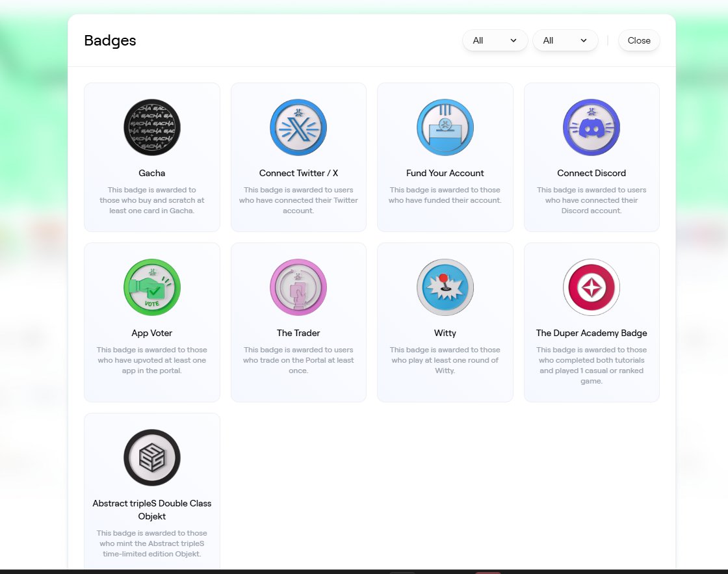Select the Abstract tripleS Objekt badge icon

tap(152, 458)
